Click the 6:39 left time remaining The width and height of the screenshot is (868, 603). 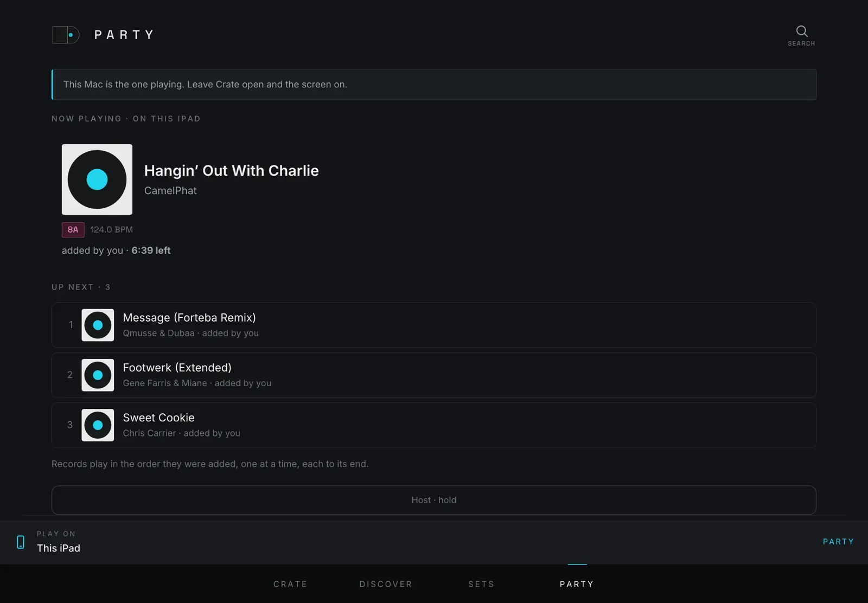151,251
